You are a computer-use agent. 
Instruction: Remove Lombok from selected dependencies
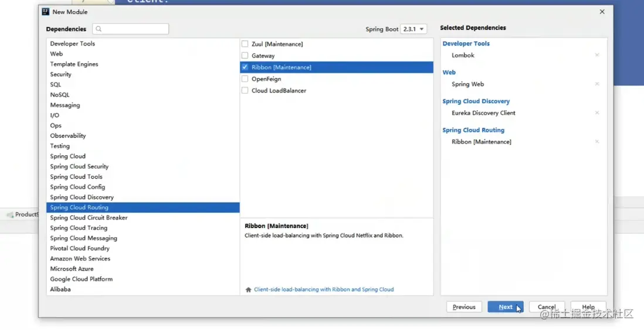tap(597, 55)
